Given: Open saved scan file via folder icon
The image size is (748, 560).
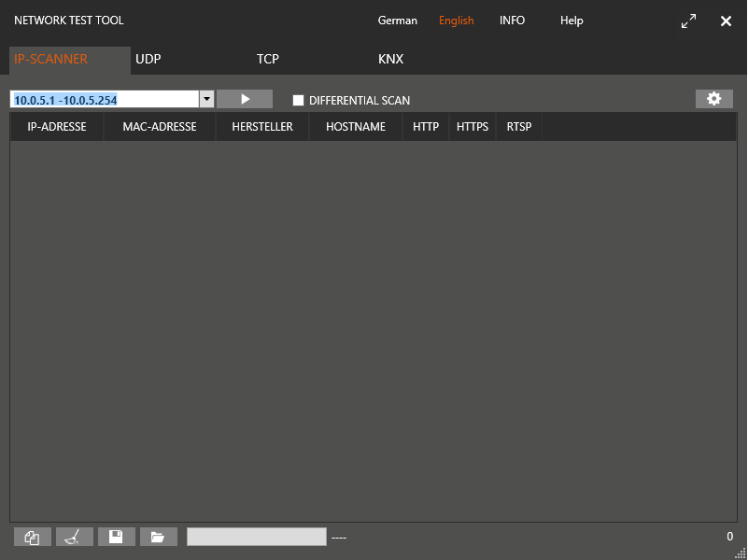Looking at the screenshot, I should point(158,537).
